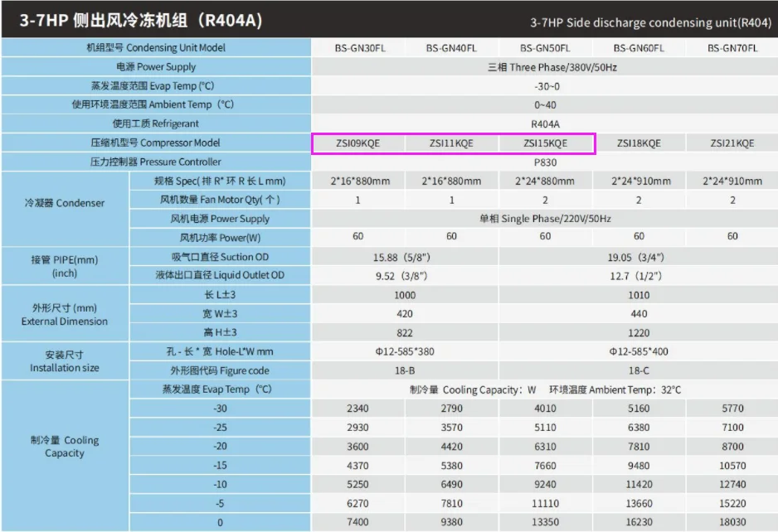Viewport: 778px width, 532px height.
Task: Click the Condenser section label
Action: click(x=65, y=203)
